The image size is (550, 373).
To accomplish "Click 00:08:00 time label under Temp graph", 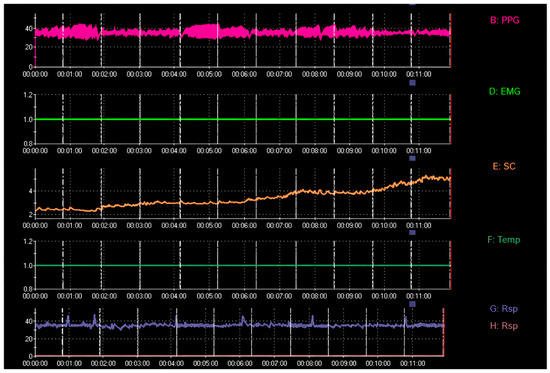I will click(x=314, y=297).
